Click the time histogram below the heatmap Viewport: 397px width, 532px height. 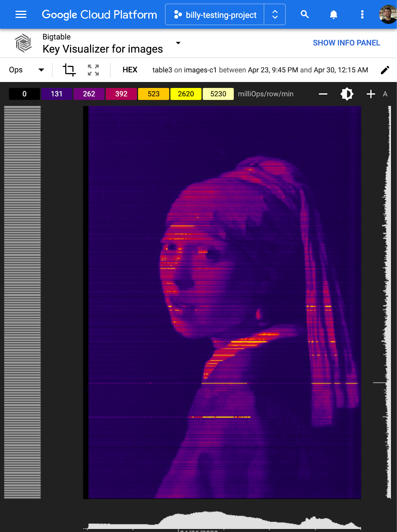tap(222, 520)
